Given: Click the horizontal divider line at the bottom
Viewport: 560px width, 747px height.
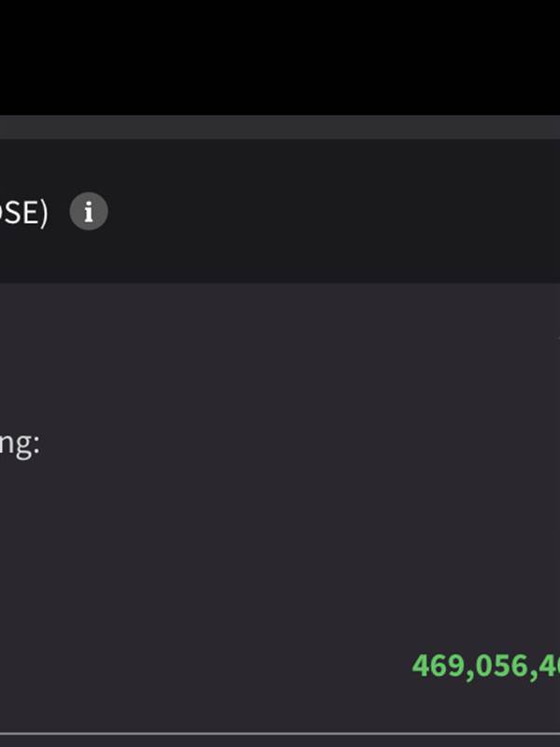Looking at the screenshot, I should pyautogui.click(x=280, y=733).
